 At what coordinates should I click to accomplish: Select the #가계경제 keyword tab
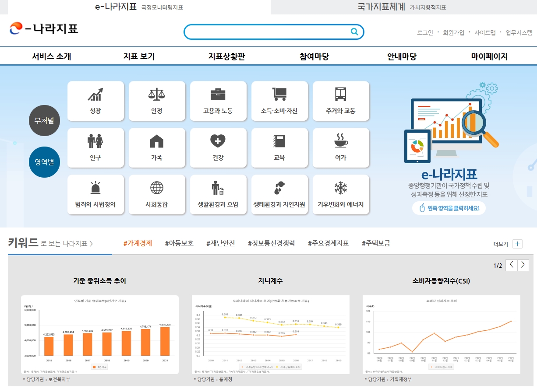(138, 243)
